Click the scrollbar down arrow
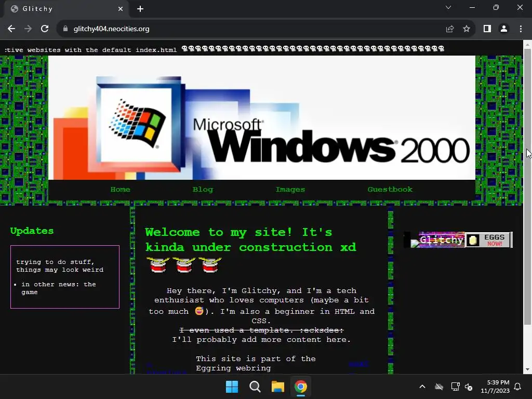 pos(527,370)
